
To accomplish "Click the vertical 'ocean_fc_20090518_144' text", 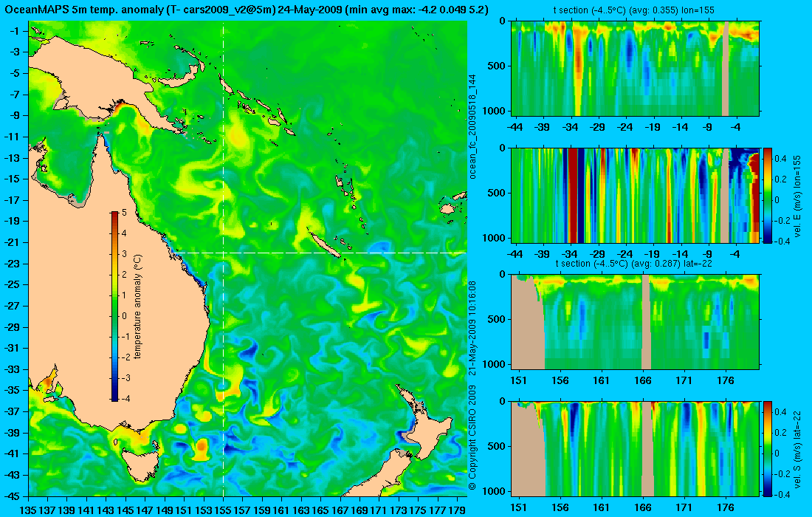I will 472,126.
